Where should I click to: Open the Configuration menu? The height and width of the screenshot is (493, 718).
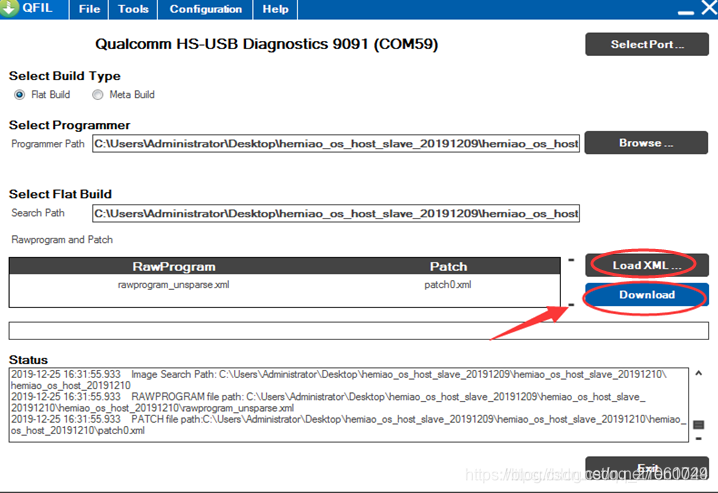coord(206,9)
